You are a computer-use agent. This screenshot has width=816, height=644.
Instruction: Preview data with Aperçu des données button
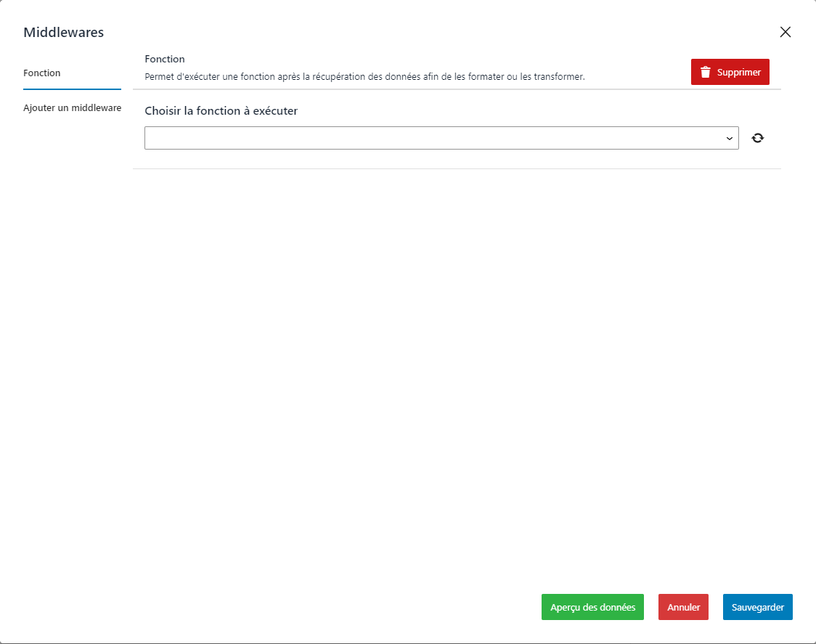592,607
